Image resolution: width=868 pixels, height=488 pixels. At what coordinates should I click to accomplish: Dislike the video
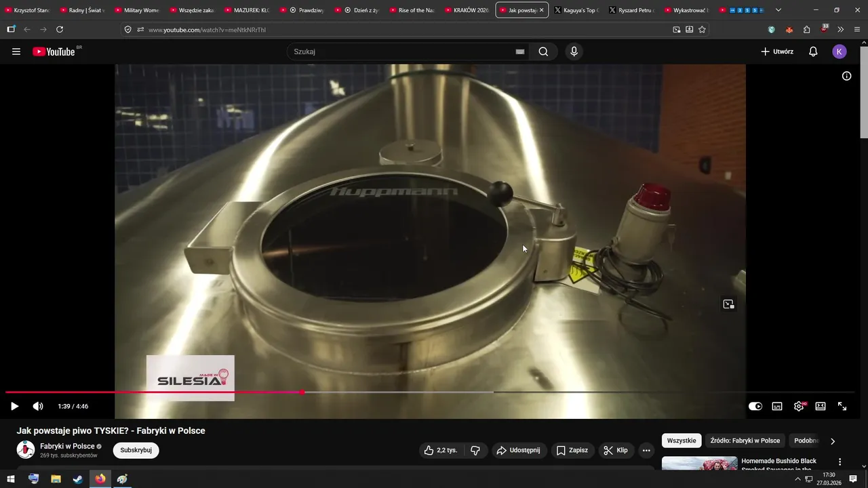click(475, 450)
